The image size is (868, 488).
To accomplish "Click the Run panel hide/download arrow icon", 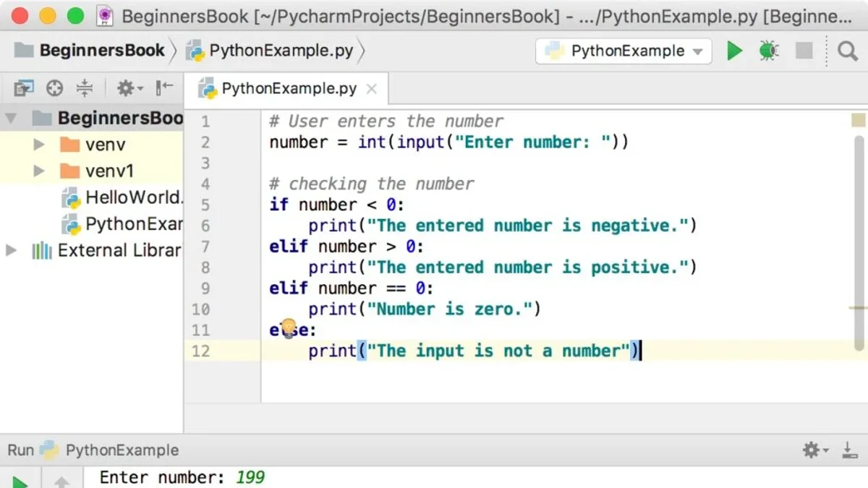I will tap(849, 450).
